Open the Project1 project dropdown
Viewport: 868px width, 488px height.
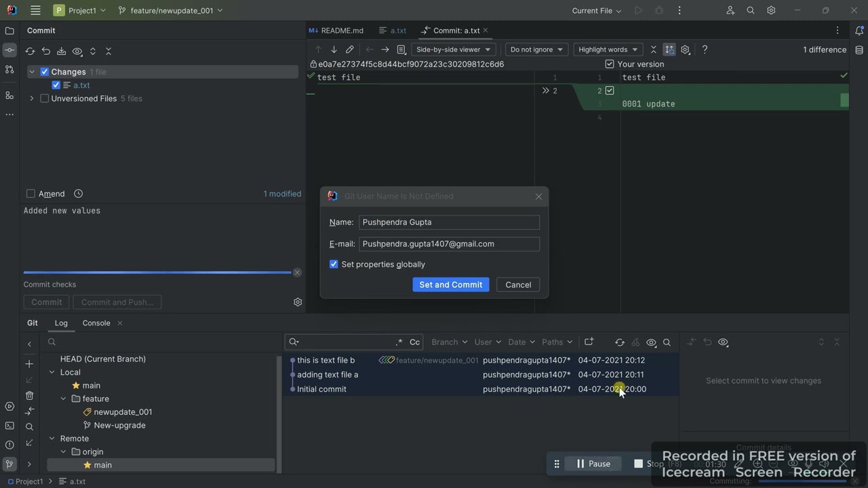coord(80,10)
